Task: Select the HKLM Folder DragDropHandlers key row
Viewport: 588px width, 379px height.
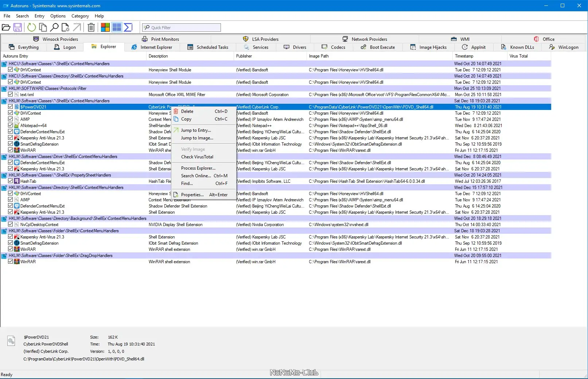Action: click(x=276, y=256)
